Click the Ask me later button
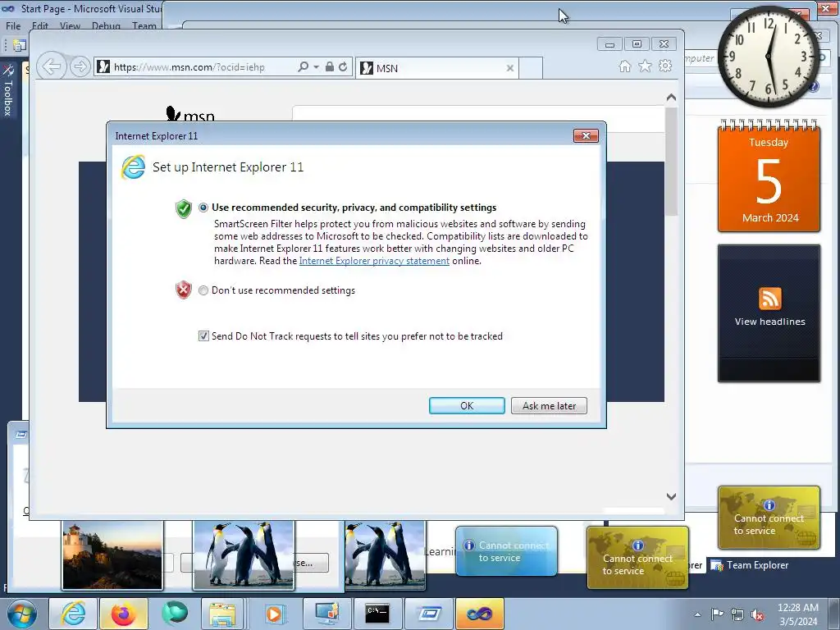840x630 pixels. pyautogui.click(x=549, y=405)
